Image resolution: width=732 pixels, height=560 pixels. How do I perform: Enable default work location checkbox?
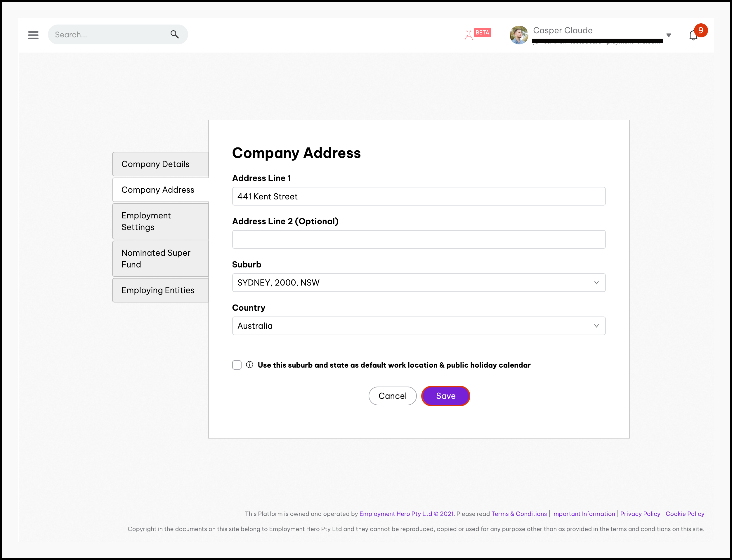coord(237,365)
